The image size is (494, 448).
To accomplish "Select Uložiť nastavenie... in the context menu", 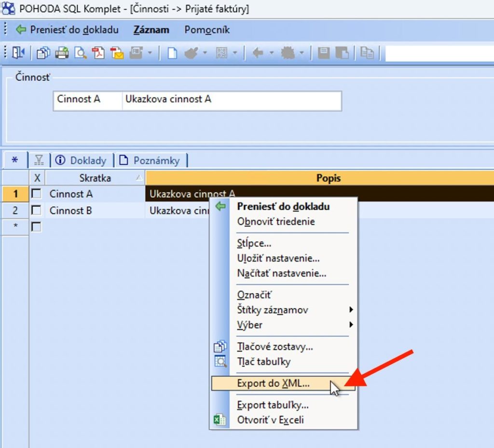I will coord(283,258).
